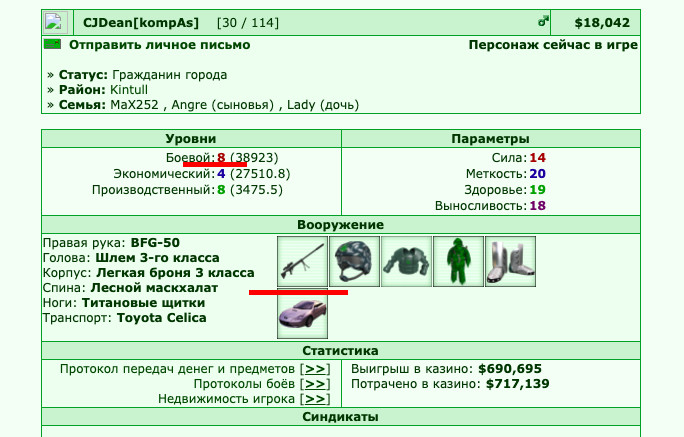The width and height of the screenshot is (684, 437).
Task: Open Отправить личное письмо link
Action: [x=160, y=45]
